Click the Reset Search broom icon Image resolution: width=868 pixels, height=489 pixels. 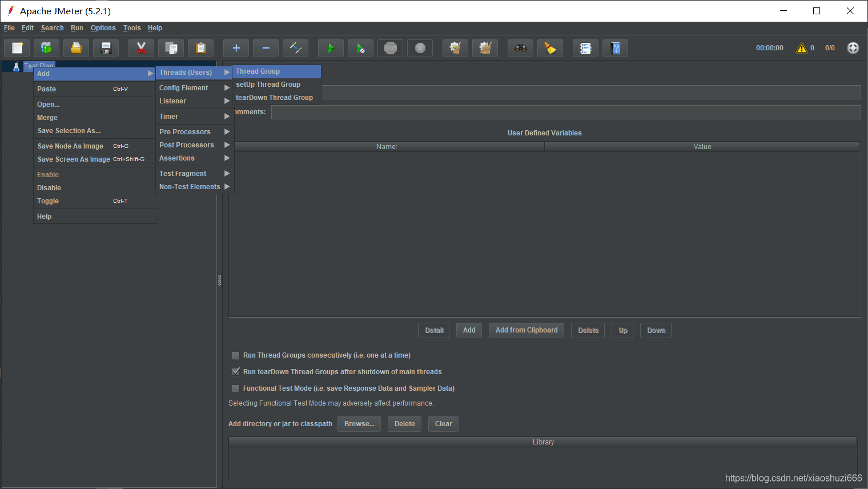coord(550,48)
